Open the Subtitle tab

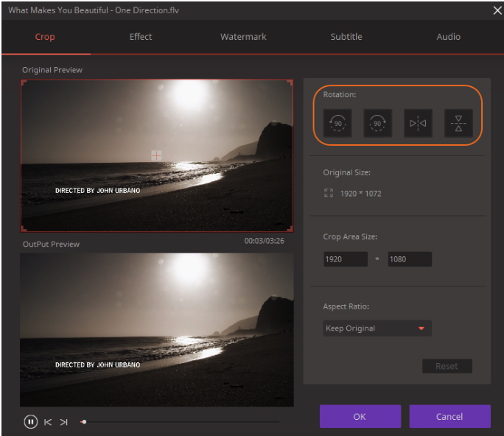(x=346, y=37)
